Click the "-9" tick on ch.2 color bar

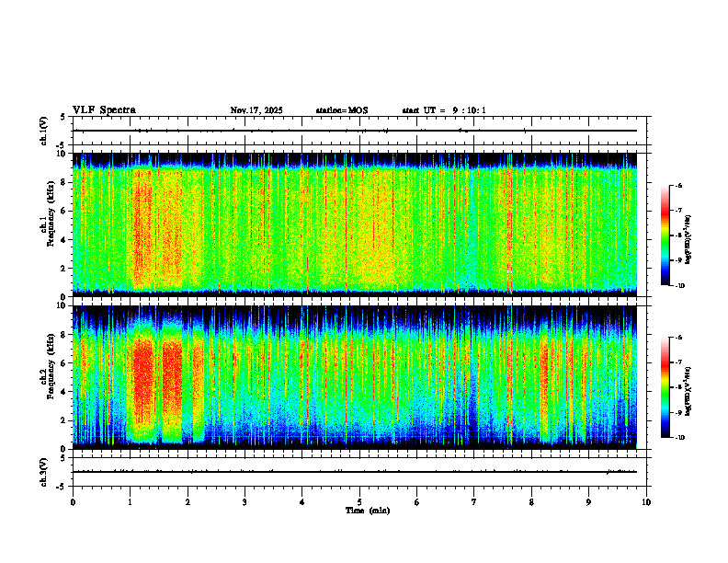click(x=678, y=412)
